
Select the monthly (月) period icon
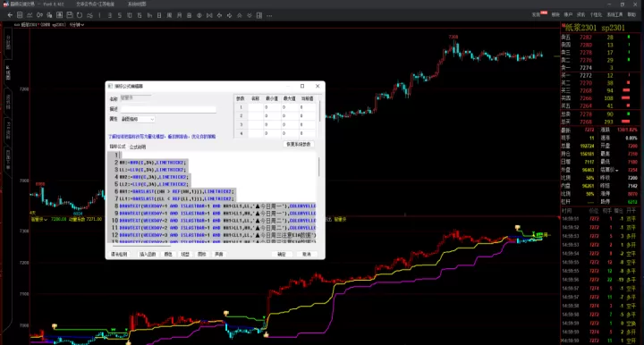tap(179, 15)
